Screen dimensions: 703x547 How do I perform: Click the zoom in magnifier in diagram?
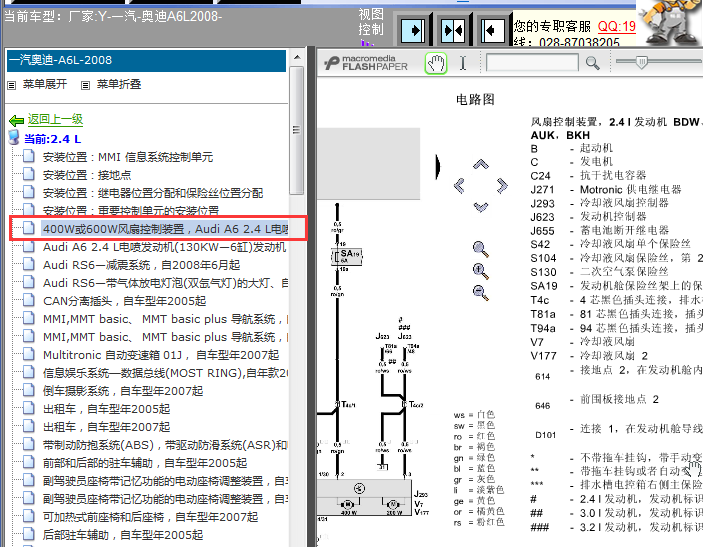481,271
